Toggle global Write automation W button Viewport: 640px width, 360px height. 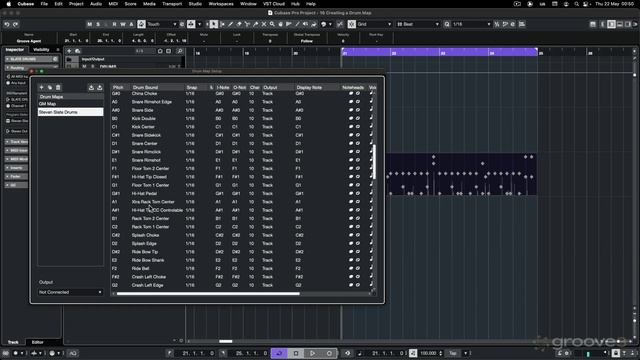pos(123,24)
